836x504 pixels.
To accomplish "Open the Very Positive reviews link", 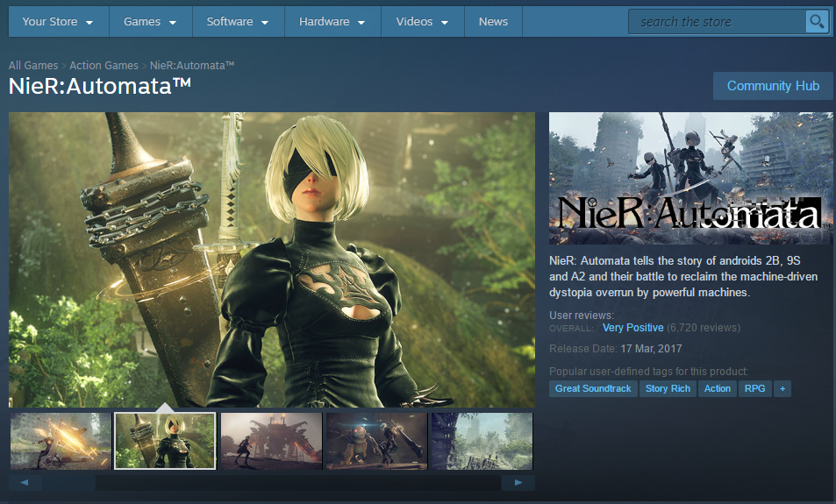I will [632, 328].
